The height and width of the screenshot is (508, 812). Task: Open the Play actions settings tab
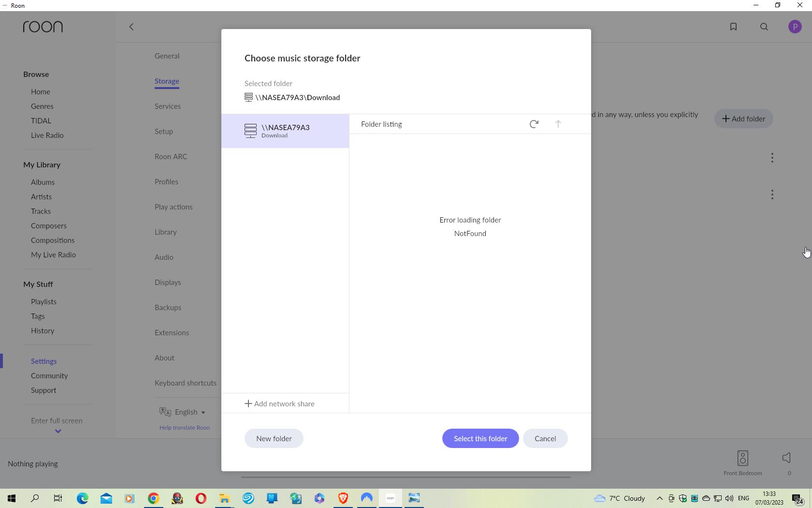point(174,207)
